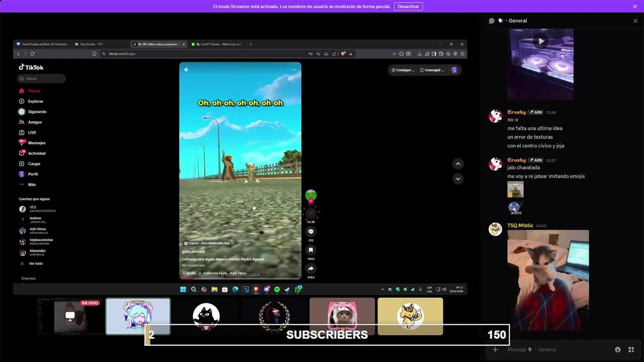
Task: Expand Ver todo followed accounts list
Action: (32, 263)
